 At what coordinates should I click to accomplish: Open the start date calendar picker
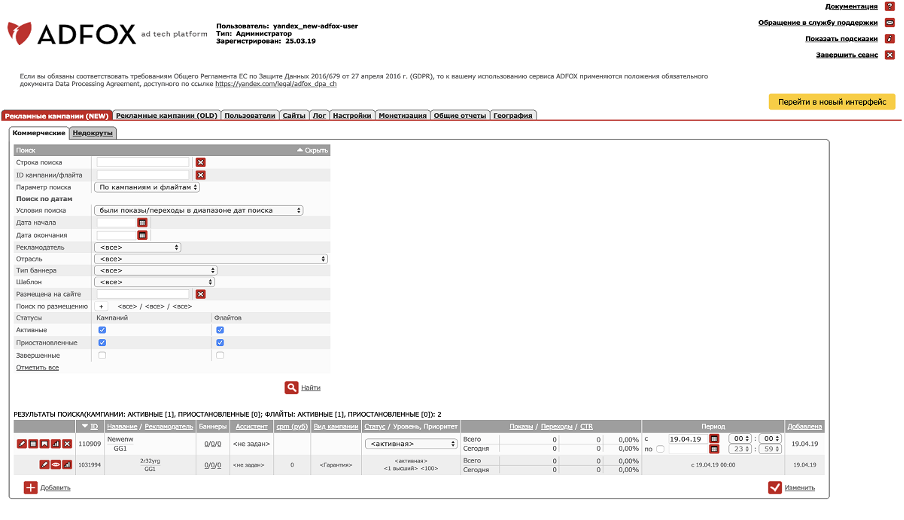point(142,223)
